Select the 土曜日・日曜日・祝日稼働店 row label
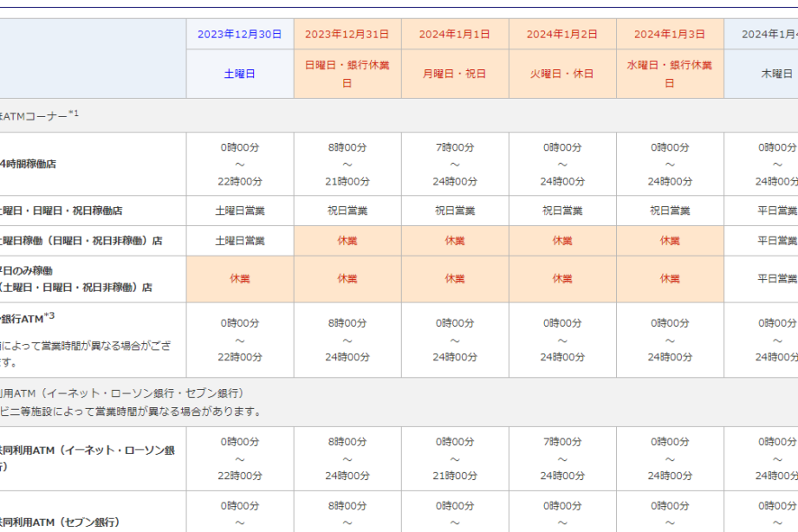The image size is (798, 532). (61, 211)
